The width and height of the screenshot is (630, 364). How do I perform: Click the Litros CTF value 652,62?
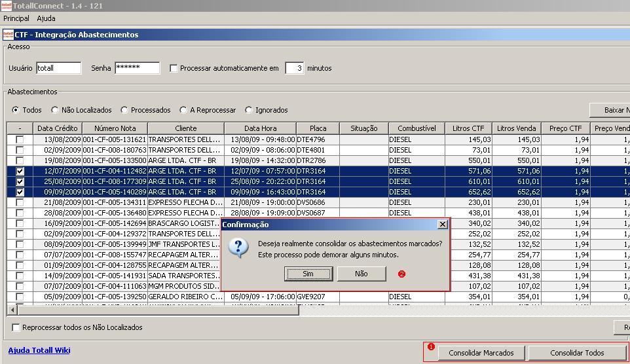click(468, 192)
